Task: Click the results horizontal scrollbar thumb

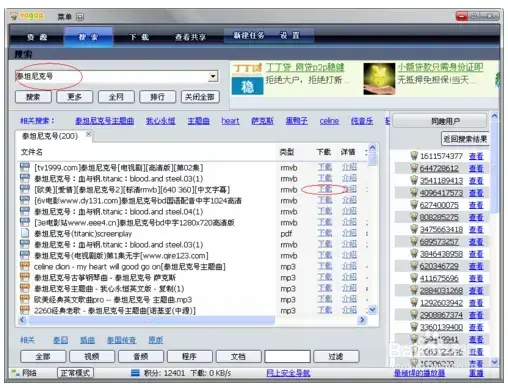Action: (152, 320)
